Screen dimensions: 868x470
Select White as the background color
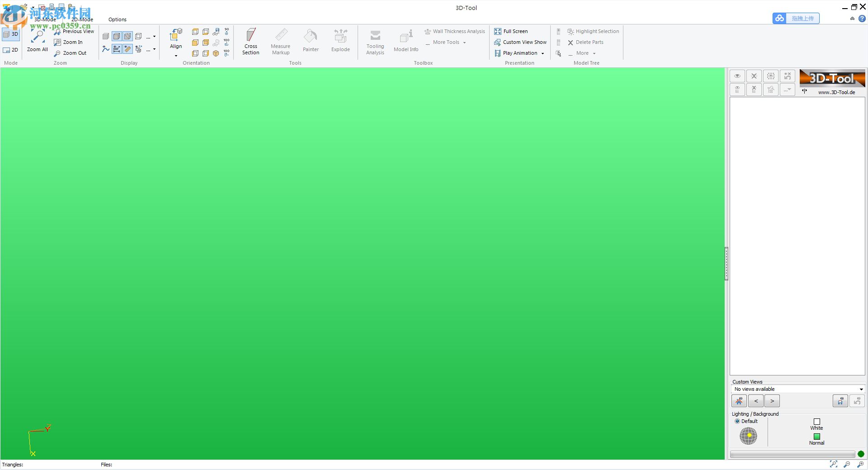tap(816, 421)
